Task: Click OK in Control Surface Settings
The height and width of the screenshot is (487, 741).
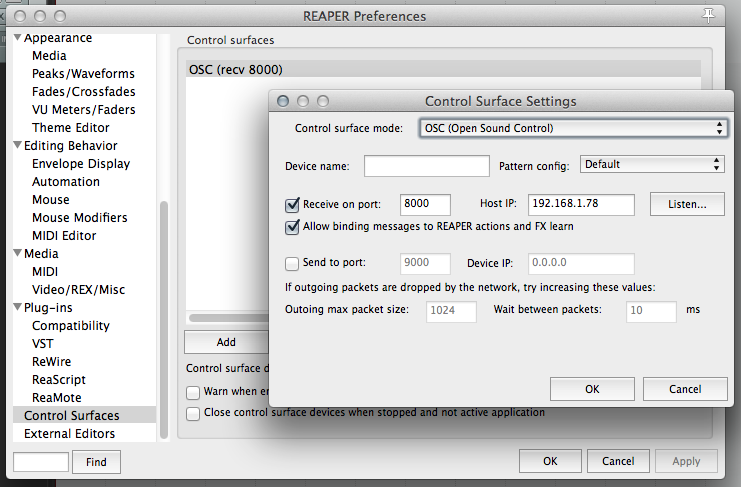Action: [592, 389]
